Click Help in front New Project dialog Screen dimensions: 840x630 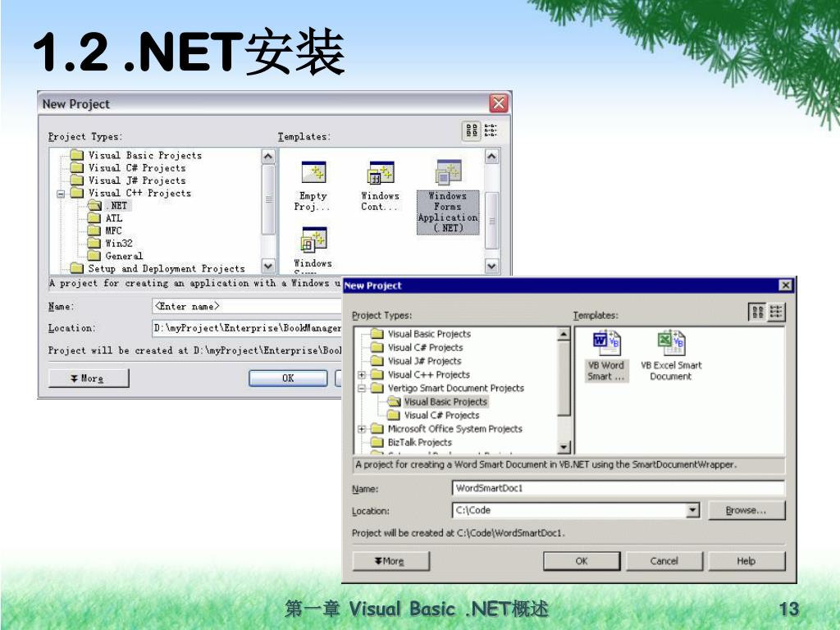click(746, 561)
